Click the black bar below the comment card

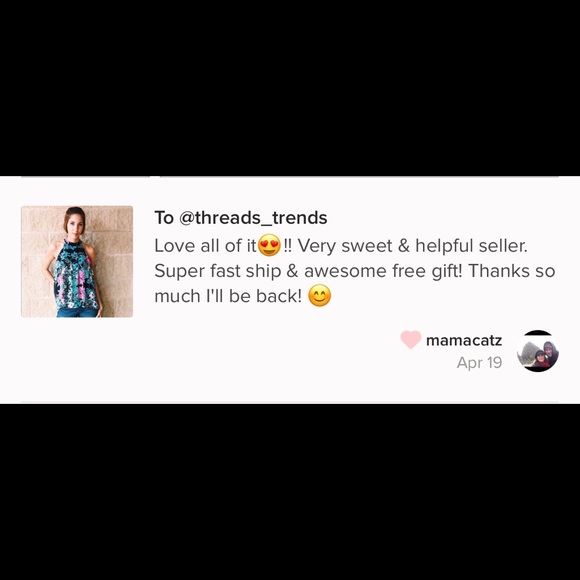[290, 492]
